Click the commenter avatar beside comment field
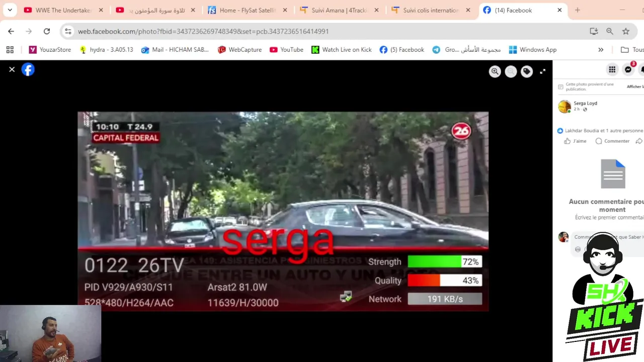This screenshot has width=644, height=362. pos(563,237)
